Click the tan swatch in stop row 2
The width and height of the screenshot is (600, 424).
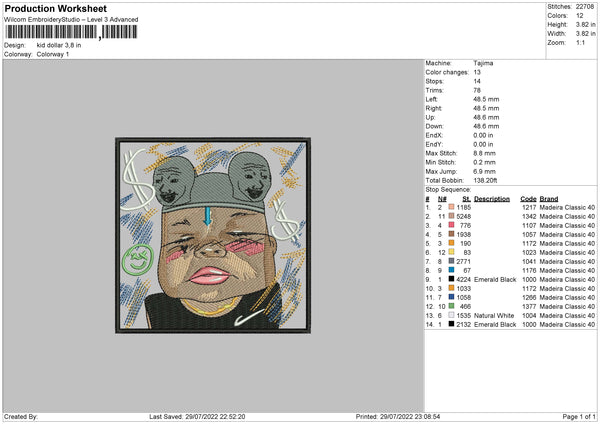pyautogui.click(x=452, y=216)
